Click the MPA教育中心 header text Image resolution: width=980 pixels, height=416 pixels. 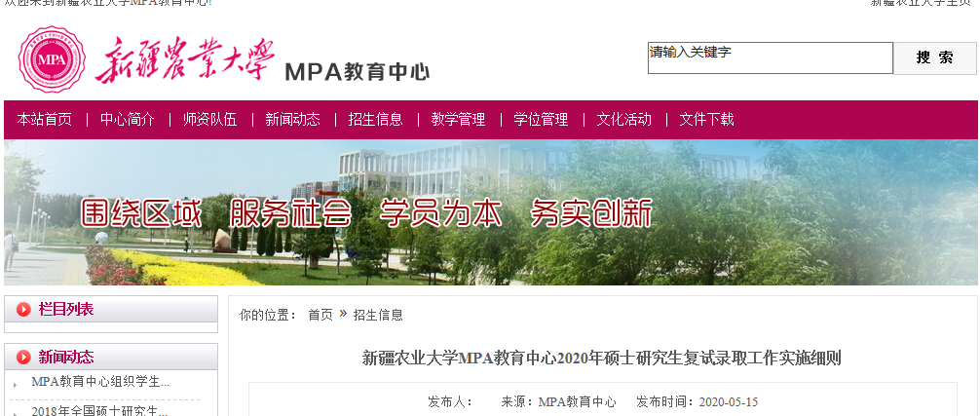(357, 72)
